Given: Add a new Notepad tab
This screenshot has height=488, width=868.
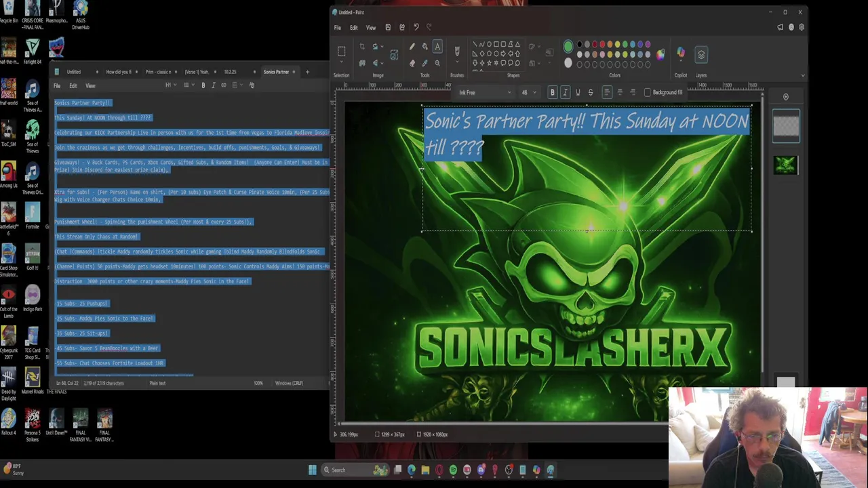Looking at the screenshot, I should click(x=307, y=72).
